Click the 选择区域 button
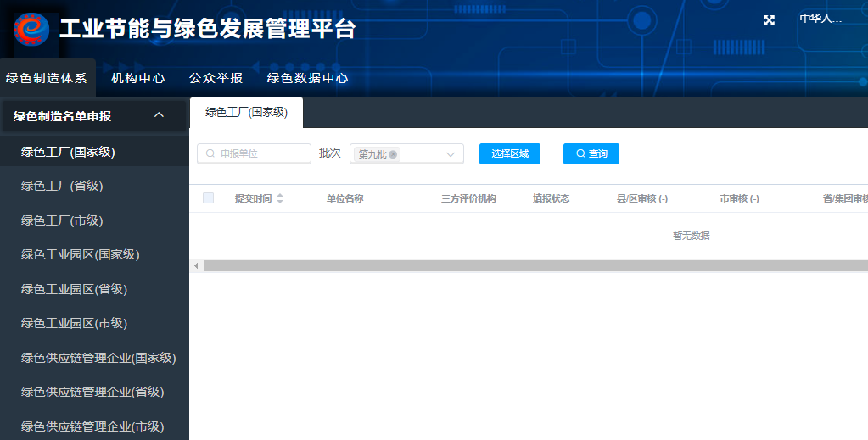 (509, 153)
